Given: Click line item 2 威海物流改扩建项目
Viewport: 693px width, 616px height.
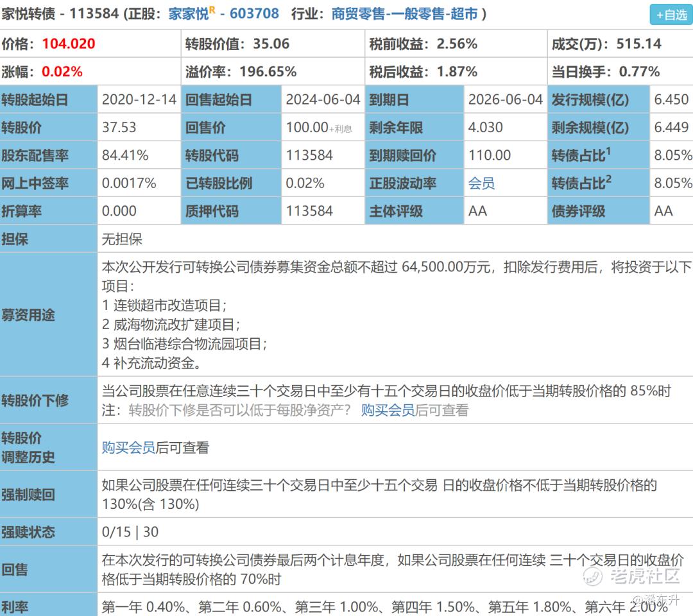Looking at the screenshot, I should tap(171, 324).
